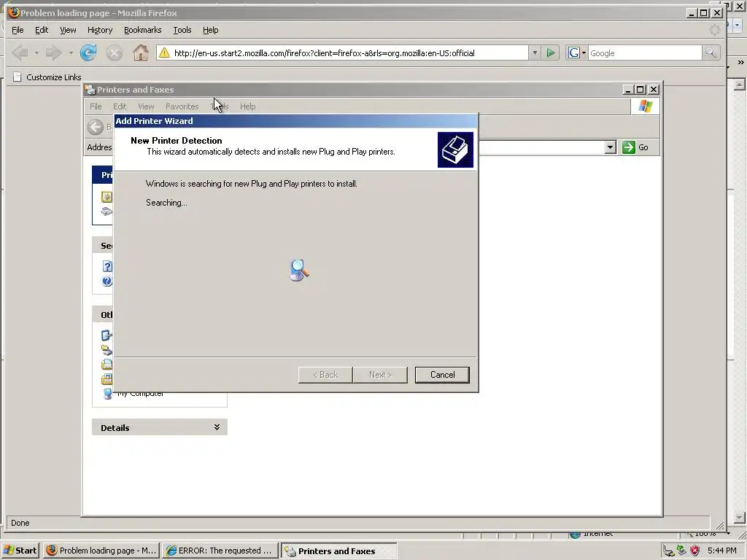Click the Firefox Back arrow
The width and height of the screenshot is (747, 560).
pyautogui.click(x=20, y=52)
